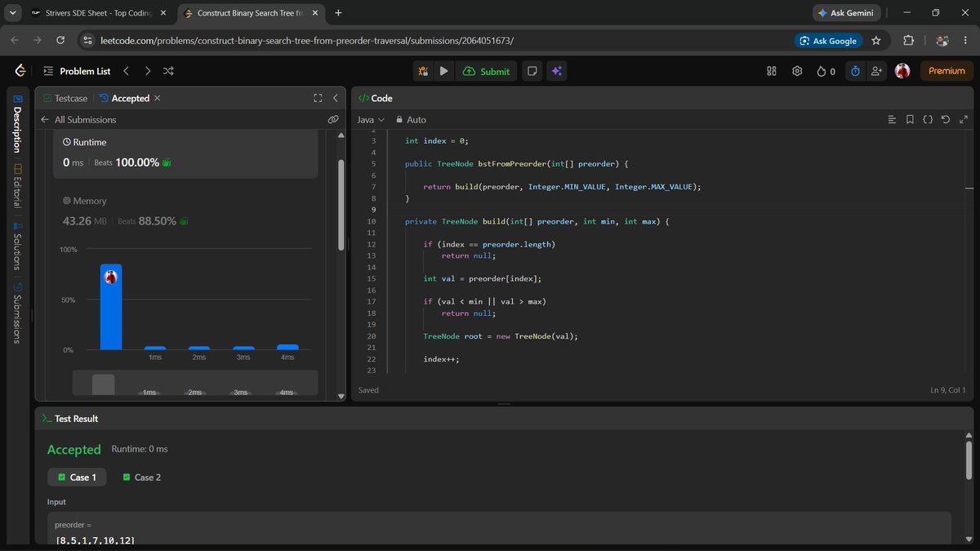Pick a random problem with shuffle icon
The image size is (980, 551).
coord(168,71)
